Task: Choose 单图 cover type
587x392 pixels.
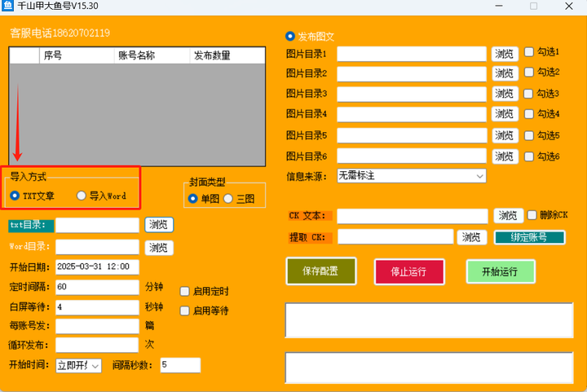Action: (x=192, y=199)
